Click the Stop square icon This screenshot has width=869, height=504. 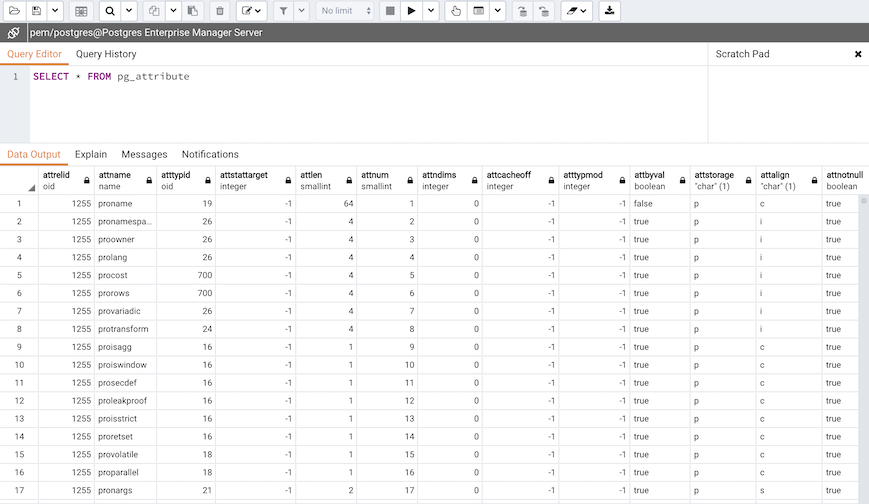(x=390, y=11)
